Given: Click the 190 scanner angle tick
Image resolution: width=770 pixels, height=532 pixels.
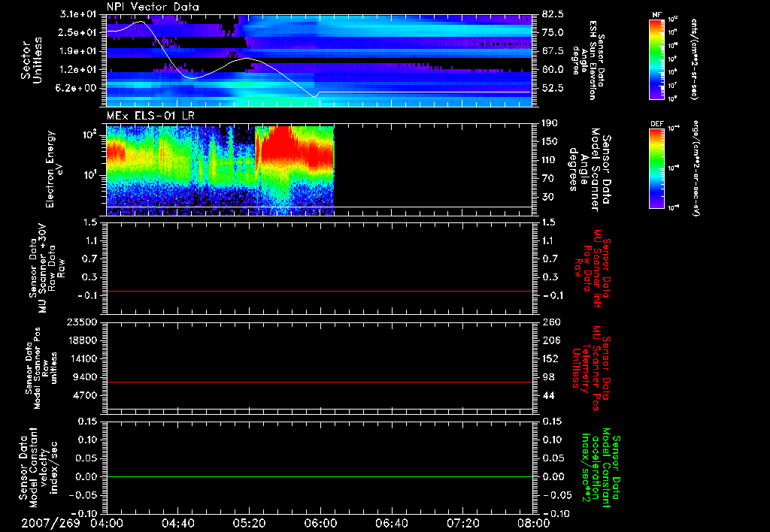Looking at the screenshot, I should pos(550,123).
